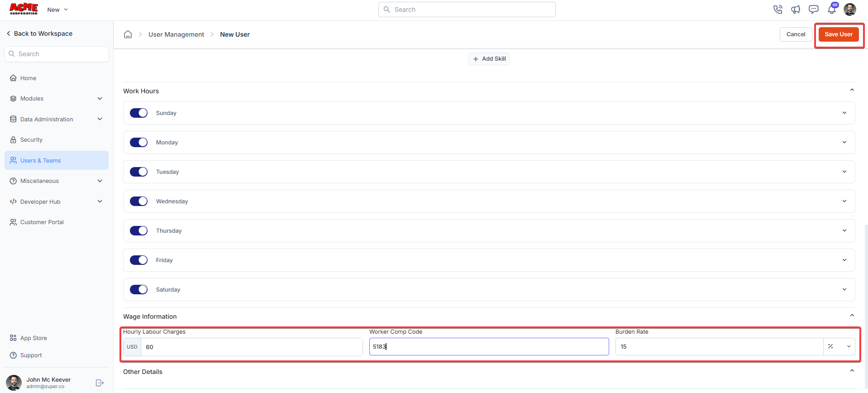Image resolution: width=868 pixels, height=393 pixels.
Task: Expand the Friday row chevron
Action: (844, 260)
